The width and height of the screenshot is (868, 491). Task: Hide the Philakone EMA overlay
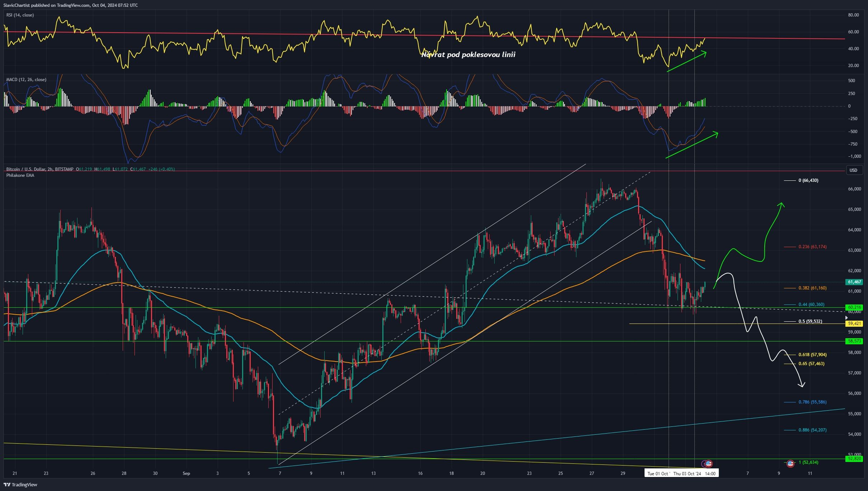tap(19, 175)
